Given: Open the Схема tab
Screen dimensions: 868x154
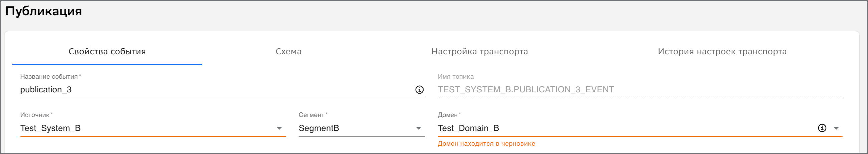Looking at the screenshot, I should click(x=288, y=51).
